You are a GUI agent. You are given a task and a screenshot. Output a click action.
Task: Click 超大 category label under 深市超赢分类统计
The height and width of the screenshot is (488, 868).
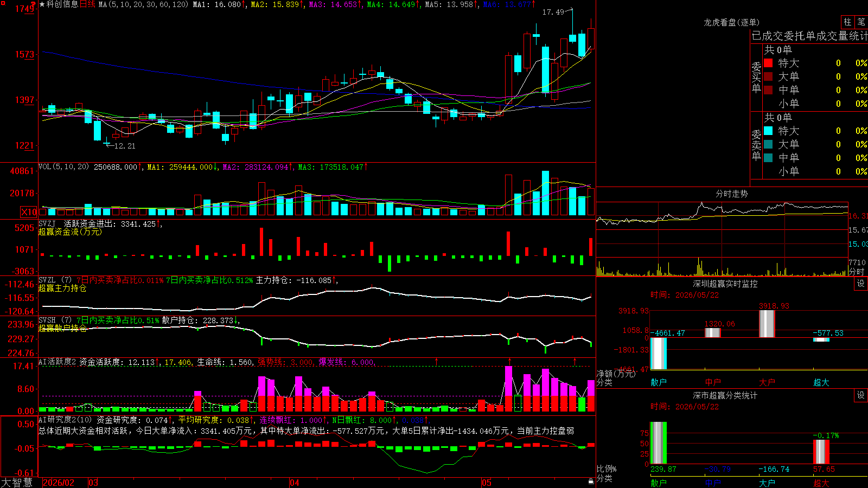(x=821, y=483)
